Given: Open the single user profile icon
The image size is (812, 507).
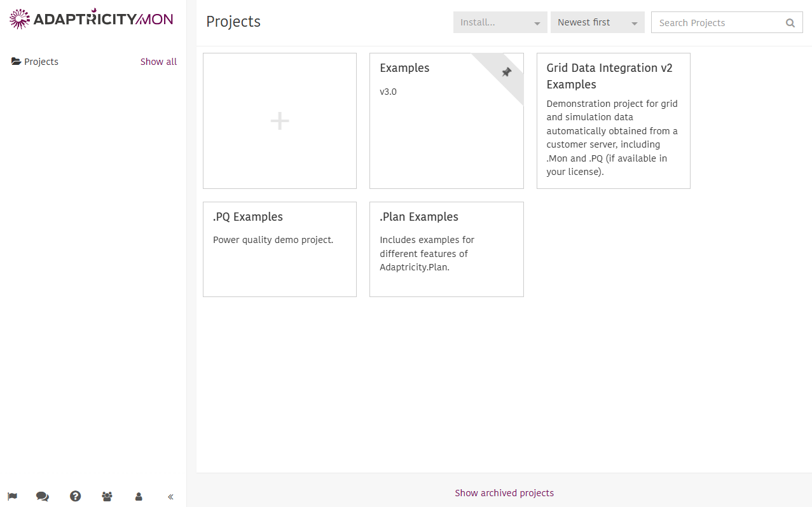Looking at the screenshot, I should tap(139, 496).
